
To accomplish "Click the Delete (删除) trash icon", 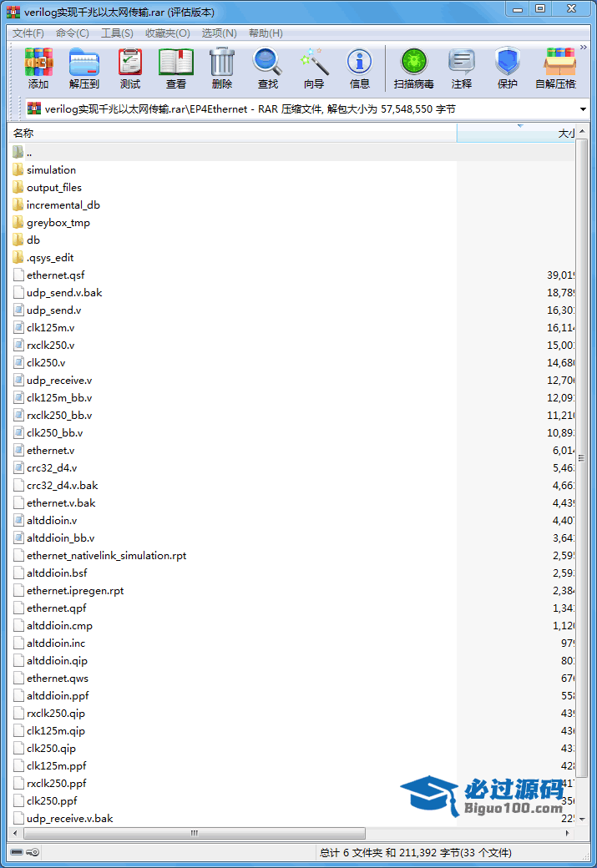I will click(x=222, y=68).
